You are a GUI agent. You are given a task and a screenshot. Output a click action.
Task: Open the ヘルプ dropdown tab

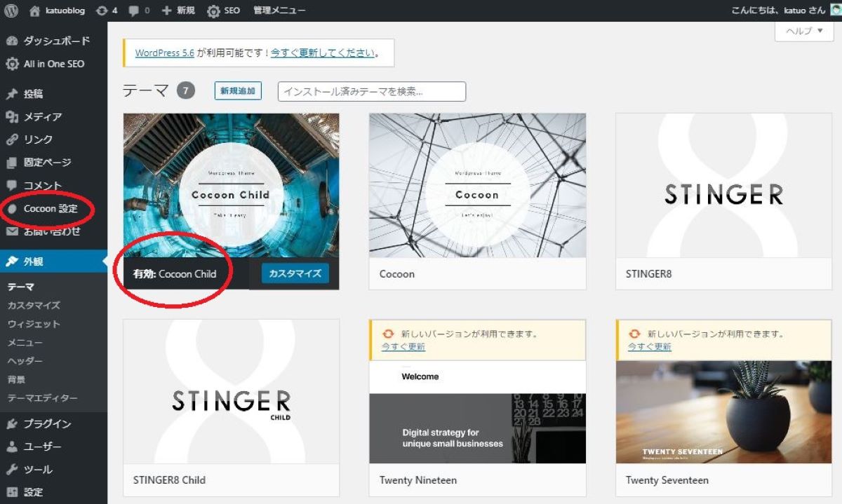804,31
